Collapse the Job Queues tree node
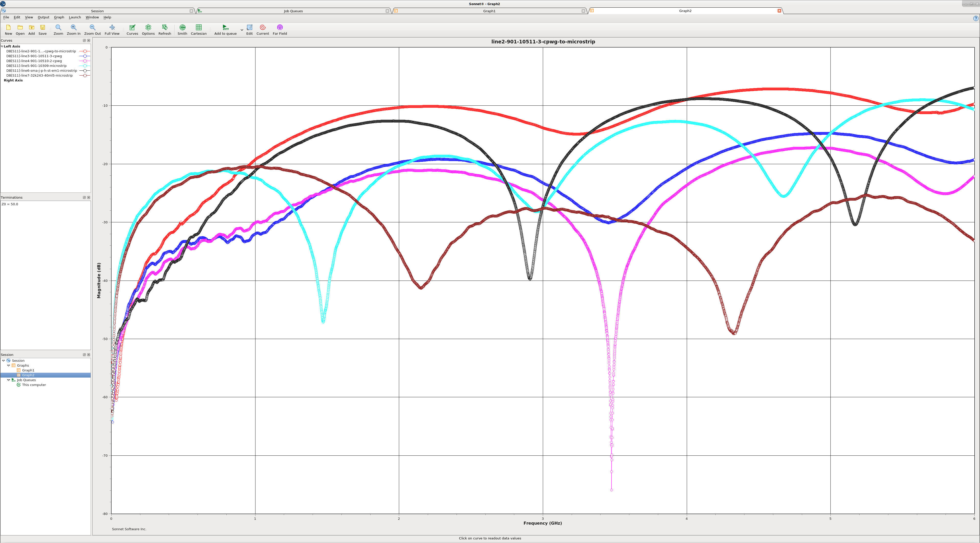This screenshot has width=980, height=543. point(8,380)
